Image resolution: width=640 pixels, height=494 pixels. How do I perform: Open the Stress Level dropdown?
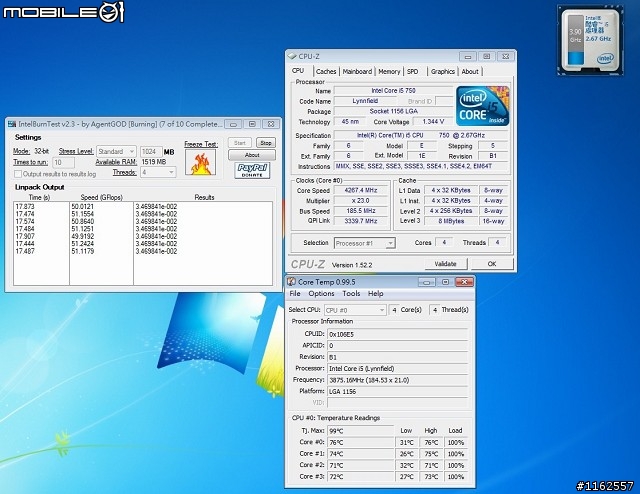(x=116, y=151)
